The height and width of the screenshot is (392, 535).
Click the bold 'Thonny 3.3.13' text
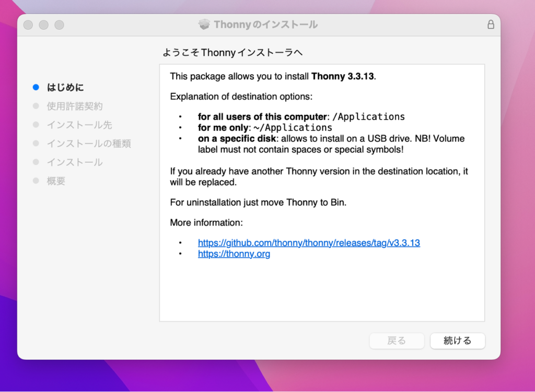point(343,76)
